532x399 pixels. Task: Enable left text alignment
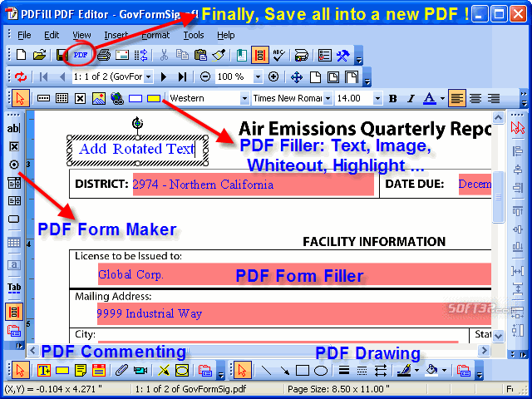point(456,98)
